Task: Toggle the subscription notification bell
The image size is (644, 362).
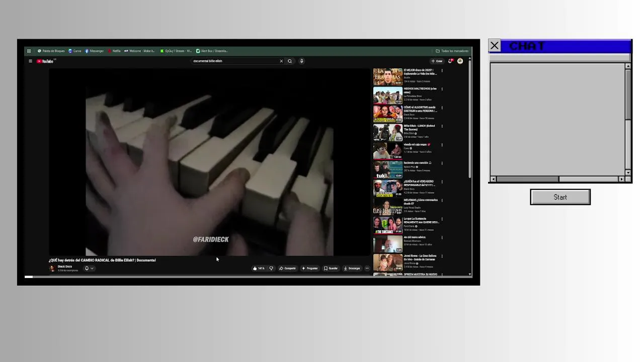Action: coord(87,268)
